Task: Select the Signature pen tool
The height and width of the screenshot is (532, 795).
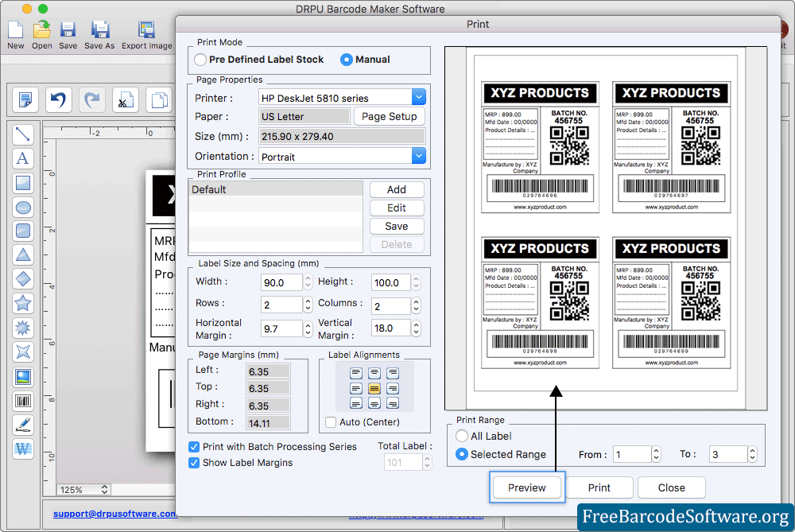Action: pyautogui.click(x=23, y=425)
